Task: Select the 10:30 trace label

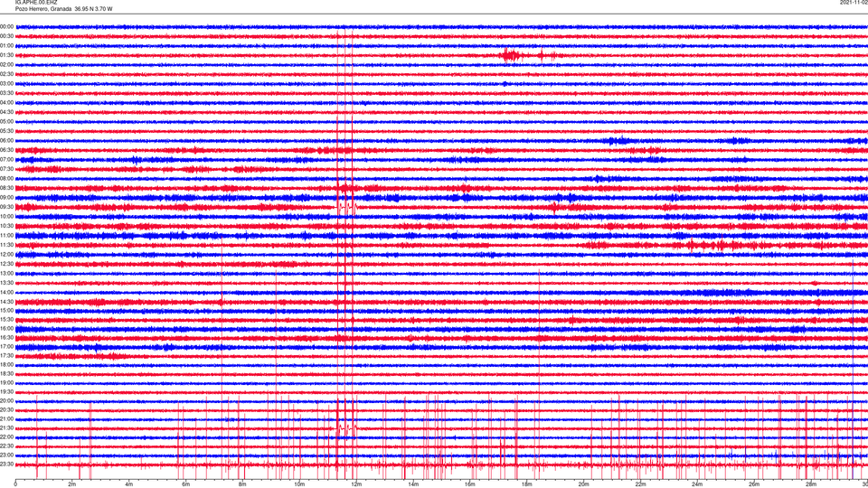Action: pyautogui.click(x=7, y=226)
